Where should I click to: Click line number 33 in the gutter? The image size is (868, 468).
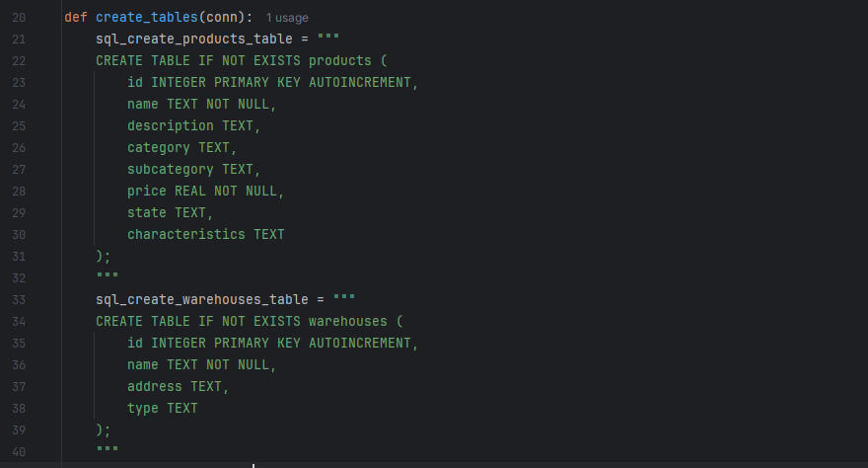(19, 300)
